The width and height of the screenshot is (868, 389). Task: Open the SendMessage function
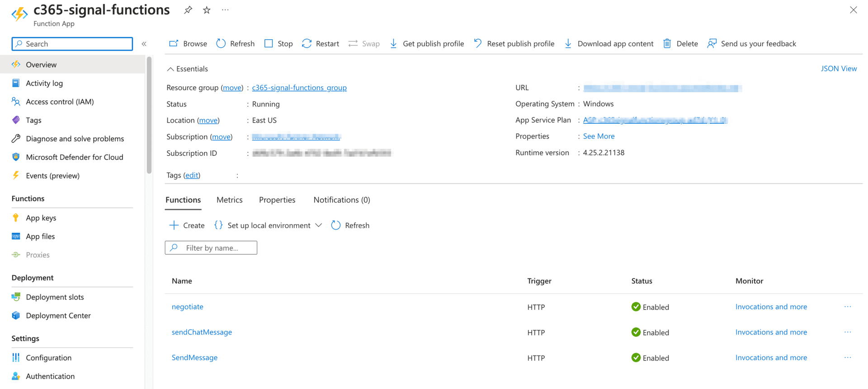(x=194, y=357)
